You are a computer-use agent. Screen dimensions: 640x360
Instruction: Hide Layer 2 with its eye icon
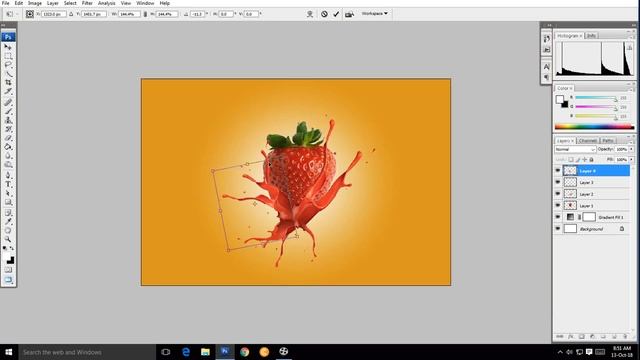click(x=558, y=194)
